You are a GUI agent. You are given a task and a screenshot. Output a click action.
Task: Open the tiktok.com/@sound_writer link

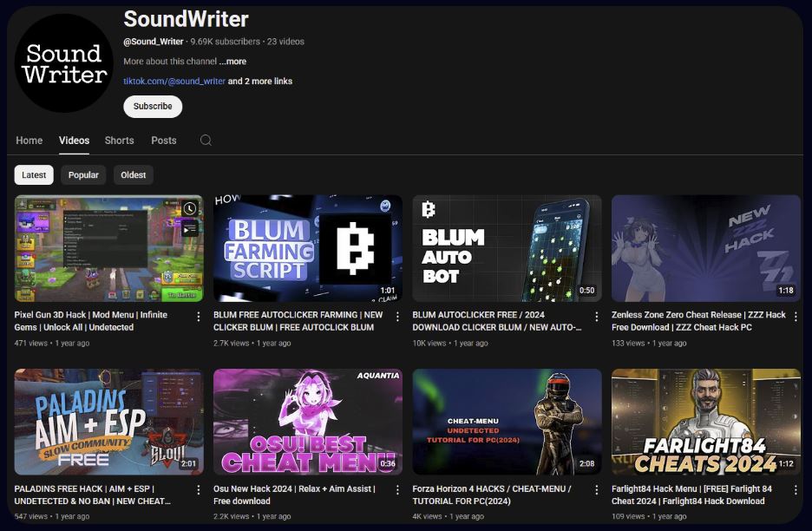[174, 82]
